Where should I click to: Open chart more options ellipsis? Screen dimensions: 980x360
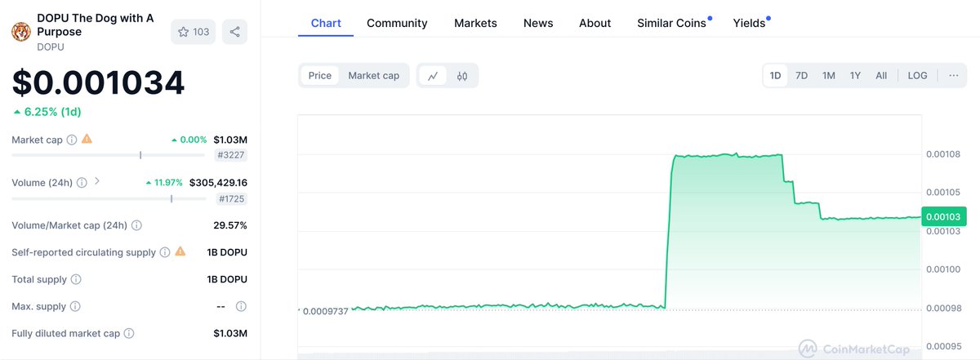[x=954, y=75]
